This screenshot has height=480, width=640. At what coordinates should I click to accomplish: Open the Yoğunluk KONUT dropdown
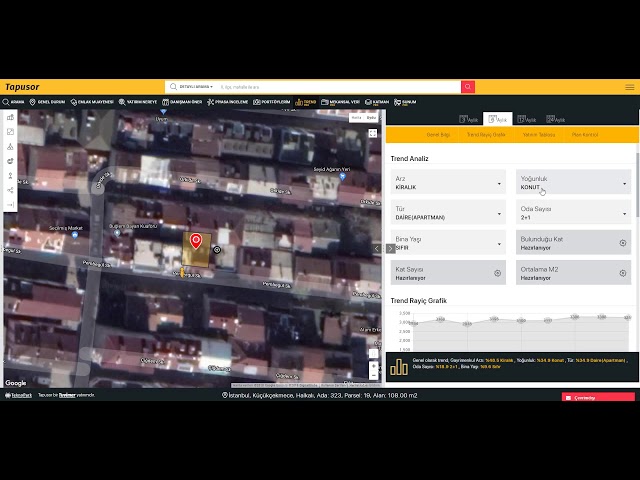pyautogui.click(x=573, y=182)
